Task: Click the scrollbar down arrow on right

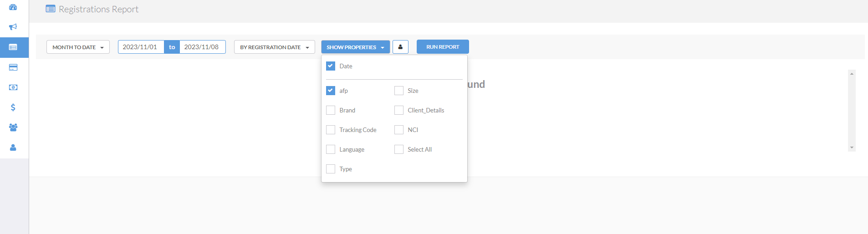Action: pos(852,148)
